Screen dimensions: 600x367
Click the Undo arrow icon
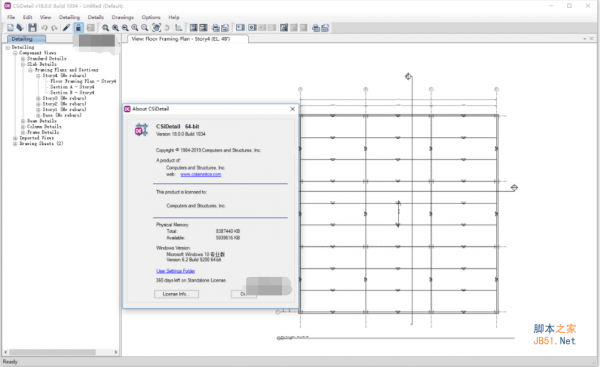[x=44, y=28]
